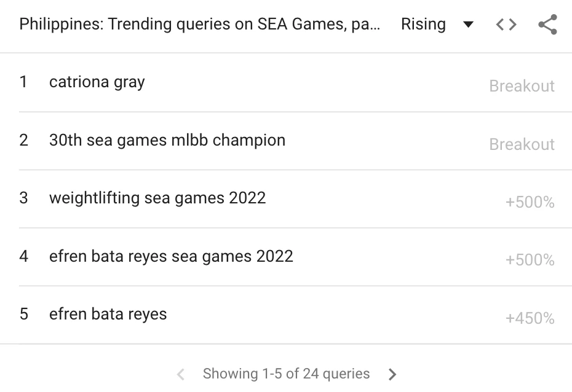Open the 30th sea games mlbb champion query

tap(167, 140)
